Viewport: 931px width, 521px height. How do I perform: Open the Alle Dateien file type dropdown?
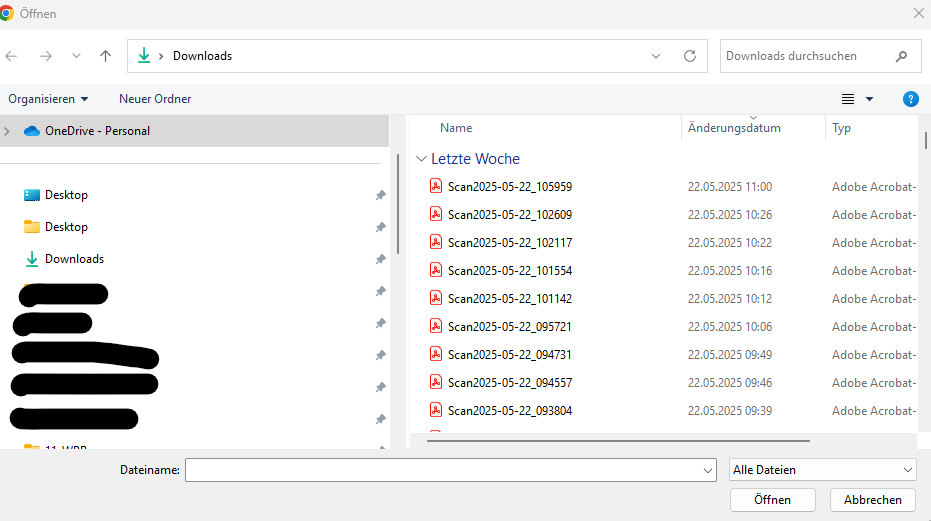(x=822, y=470)
